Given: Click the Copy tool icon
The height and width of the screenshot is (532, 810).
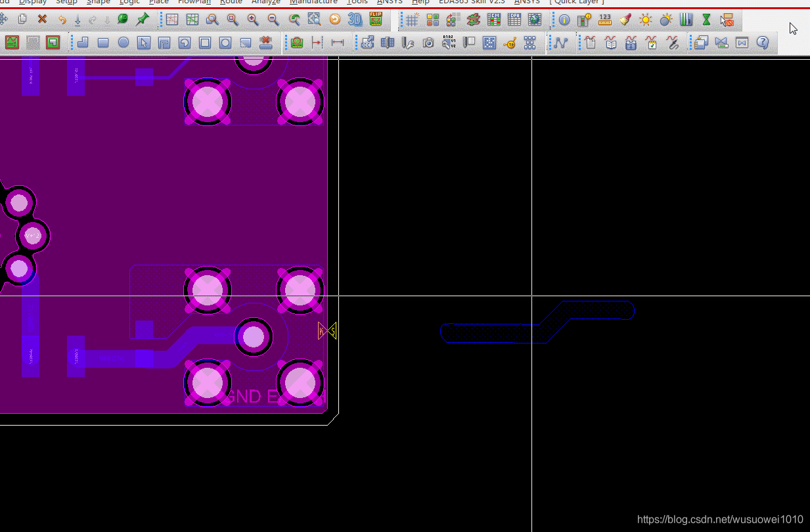Looking at the screenshot, I should click(22, 20).
